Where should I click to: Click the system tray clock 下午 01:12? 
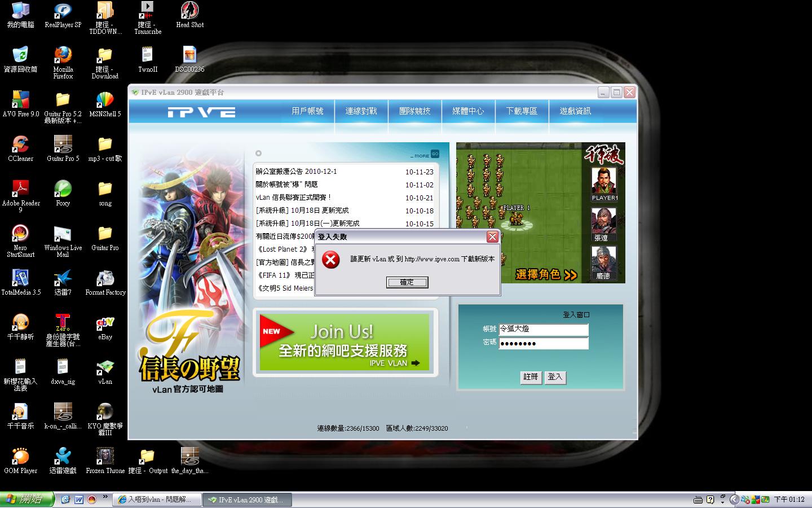789,500
